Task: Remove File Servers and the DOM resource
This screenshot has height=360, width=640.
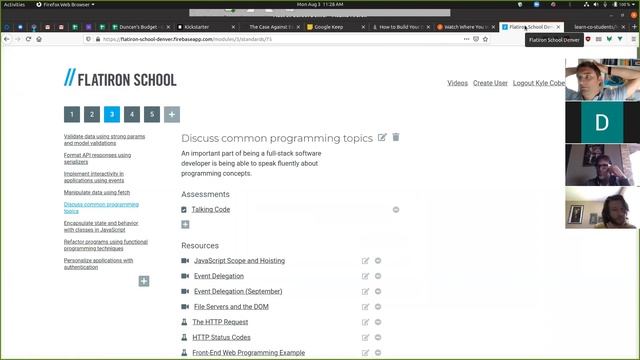Action: click(x=378, y=307)
